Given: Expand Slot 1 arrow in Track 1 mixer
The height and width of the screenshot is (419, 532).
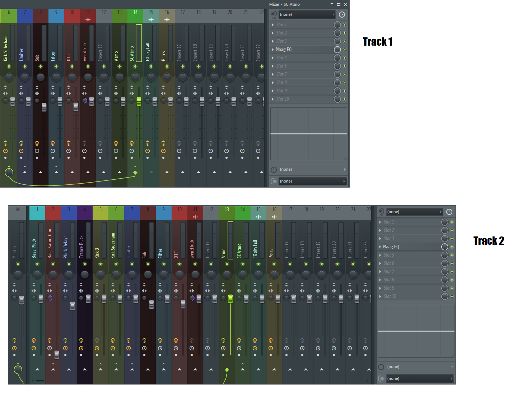Looking at the screenshot, I should pos(273,25).
